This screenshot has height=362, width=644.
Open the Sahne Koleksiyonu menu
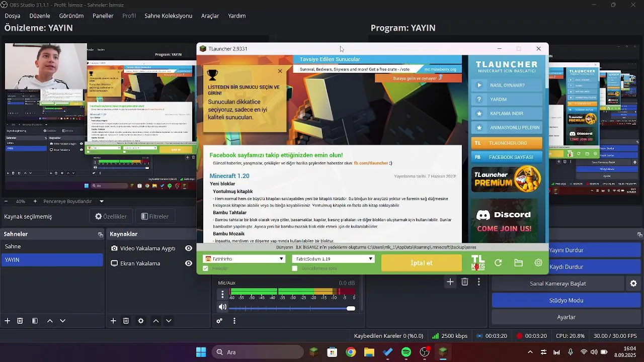coord(169,16)
